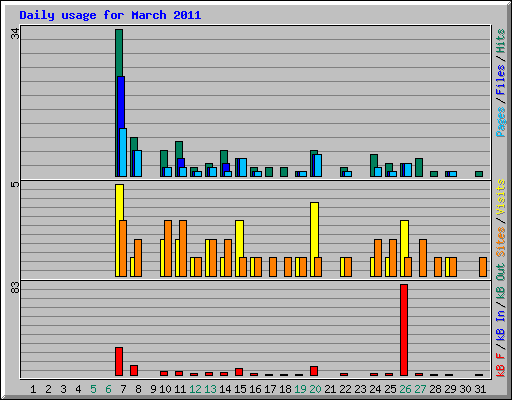
Task: Click the 'Files' legend label
Action: point(500,80)
